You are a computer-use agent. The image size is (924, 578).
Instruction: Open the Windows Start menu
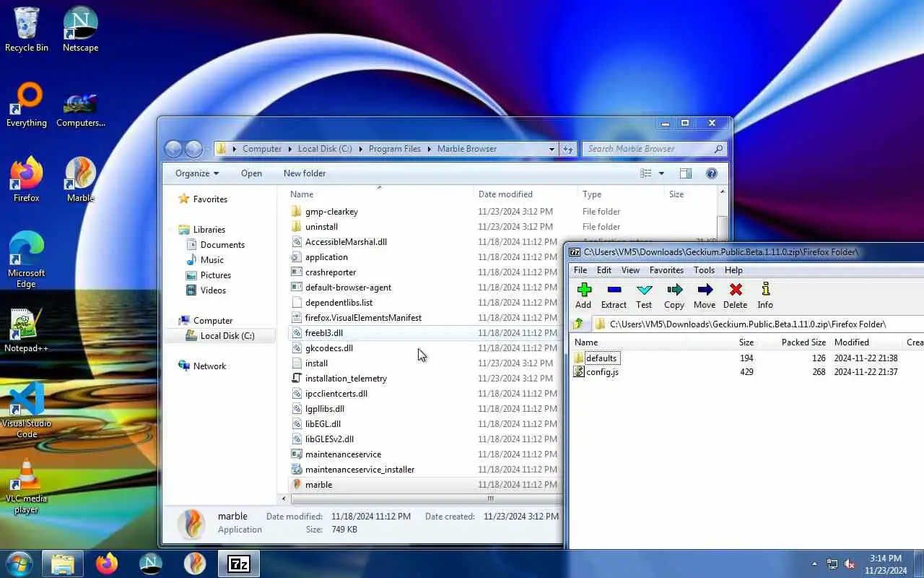pyautogui.click(x=19, y=564)
